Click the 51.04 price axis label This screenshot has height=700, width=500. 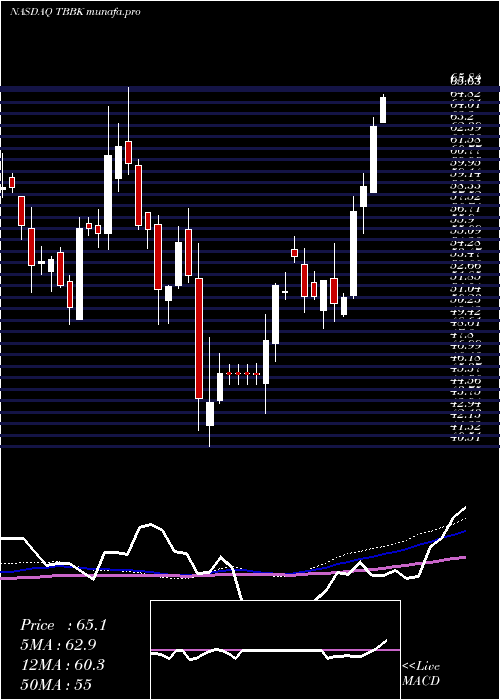coord(466,289)
